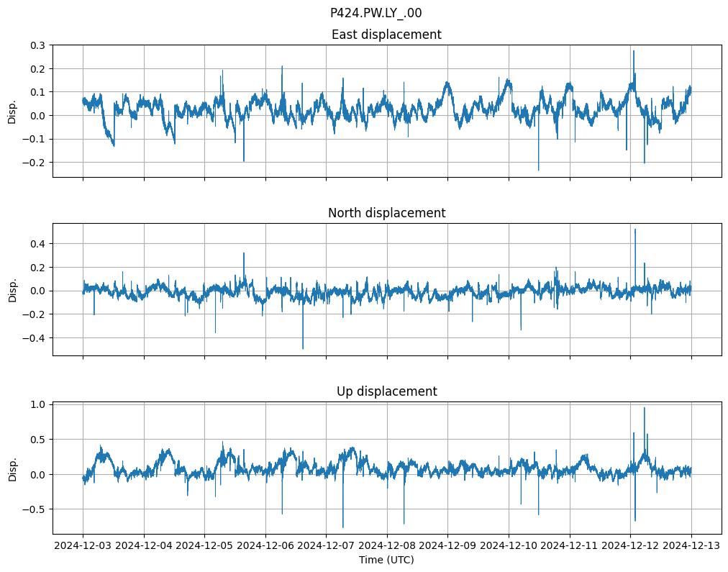Click the 0.3 y-tick on East plot
Screen dimensions: 728x572
37,45
